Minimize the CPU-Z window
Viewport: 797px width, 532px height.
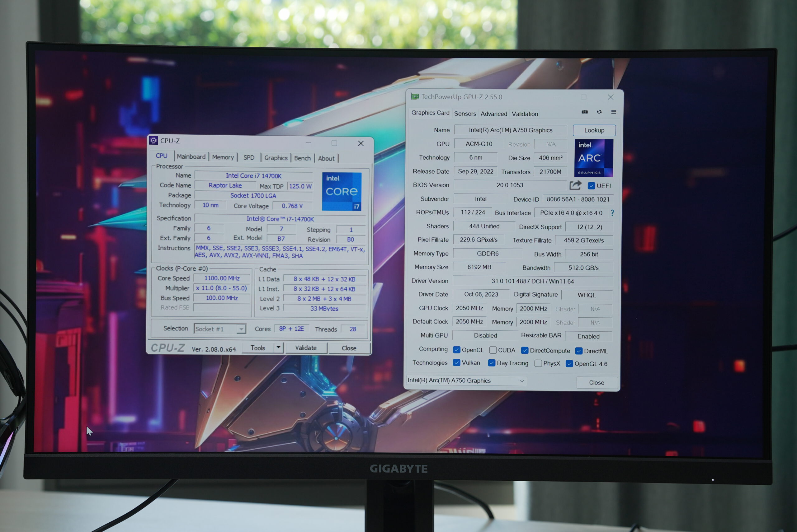coord(308,143)
